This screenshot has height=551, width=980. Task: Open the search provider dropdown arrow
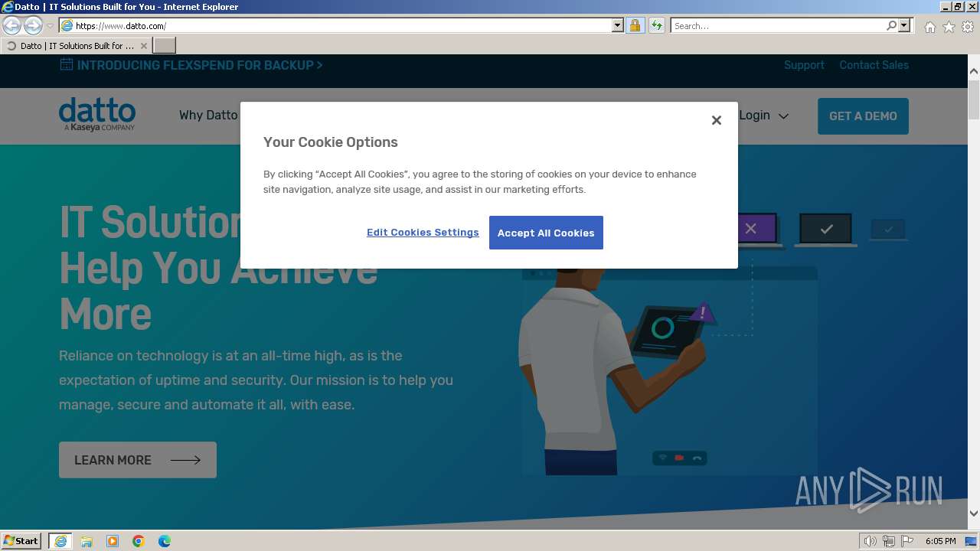(x=904, y=26)
